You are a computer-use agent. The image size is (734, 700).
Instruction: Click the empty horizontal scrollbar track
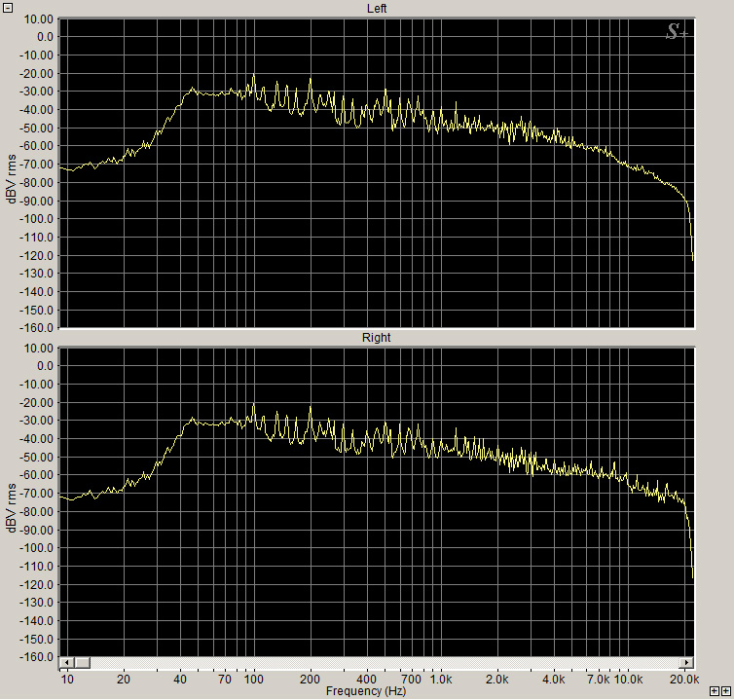pyautogui.click(x=389, y=663)
